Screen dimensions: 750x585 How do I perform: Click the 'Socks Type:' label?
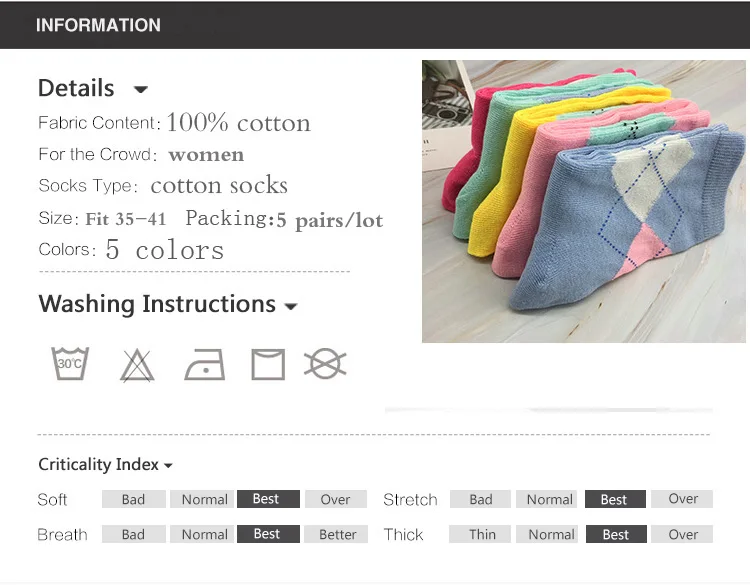(x=88, y=186)
